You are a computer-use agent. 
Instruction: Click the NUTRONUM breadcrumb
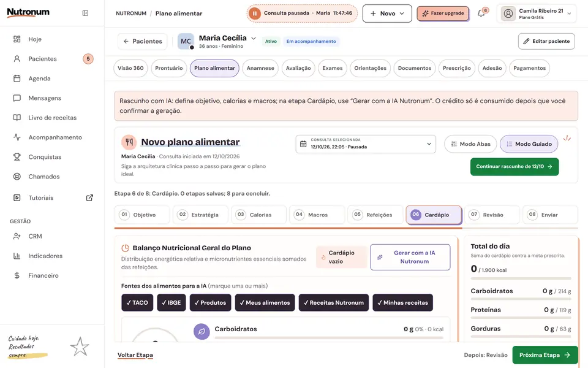pyautogui.click(x=131, y=13)
